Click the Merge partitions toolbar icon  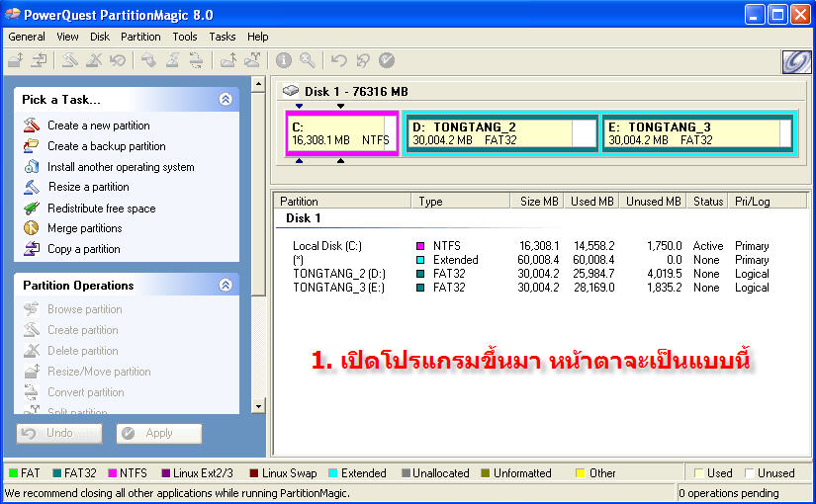click(227, 61)
